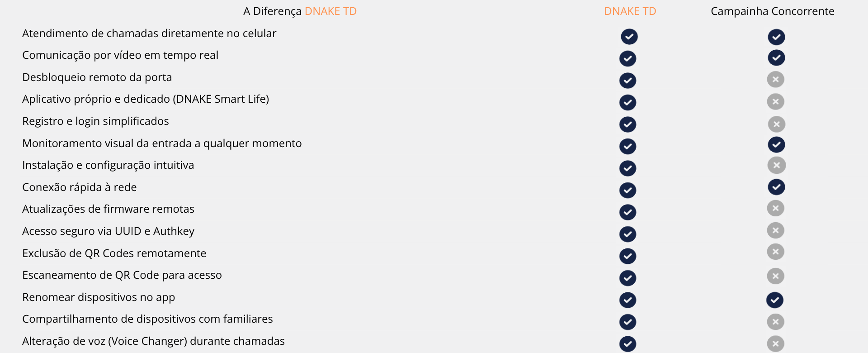Image resolution: width=868 pixels, height=353 pixels.
Task: Click competitor checkmark for Monitoramento visual row
Action: [x=776, y=145]
